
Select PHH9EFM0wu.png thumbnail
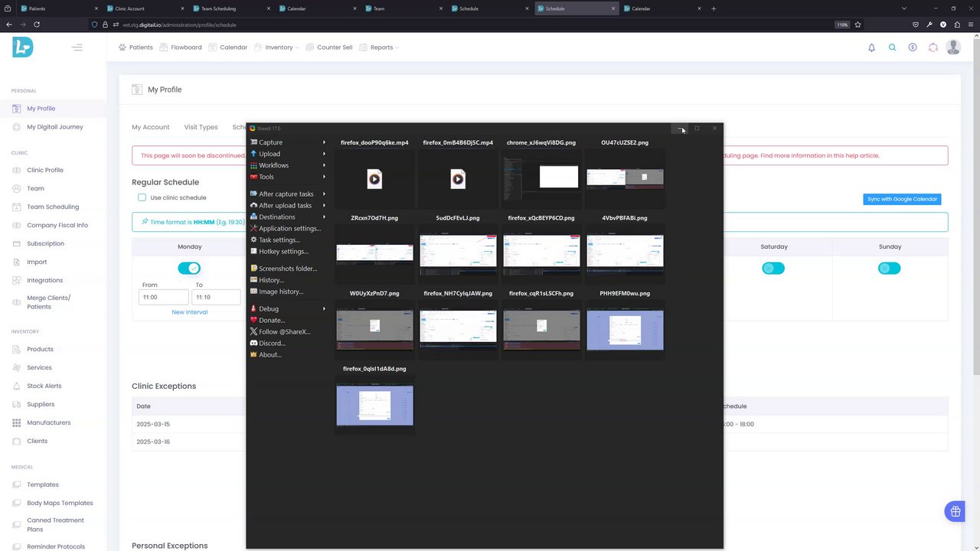point(625,330)
